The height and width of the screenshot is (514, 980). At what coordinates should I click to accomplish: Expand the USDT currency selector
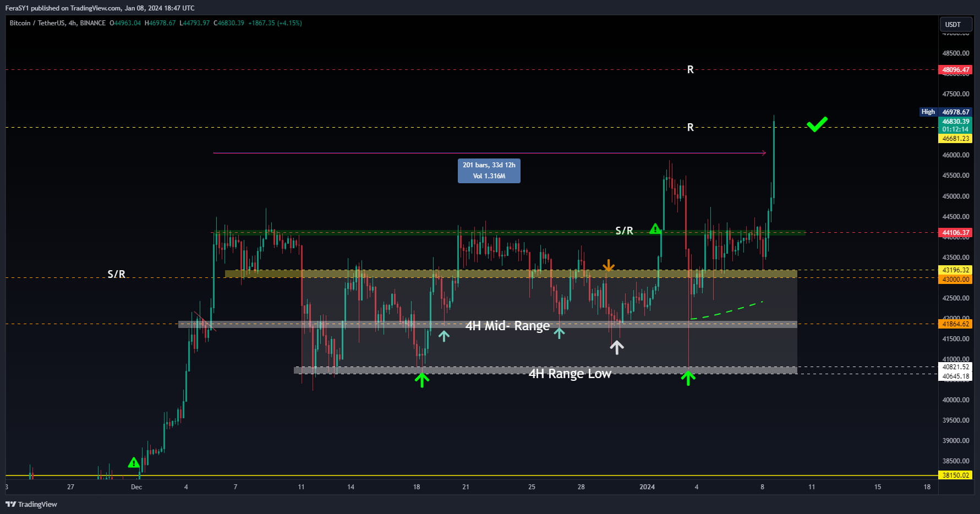tap(956, 24)
